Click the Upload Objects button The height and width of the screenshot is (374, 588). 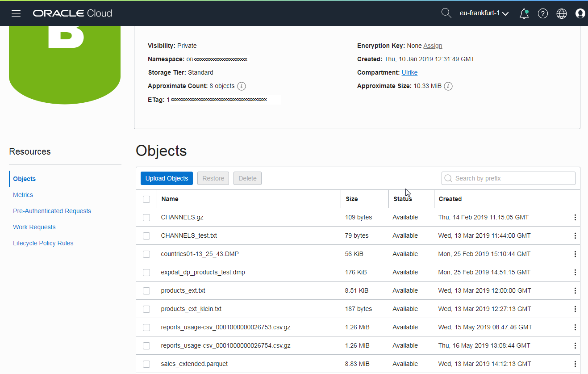point(167,178)
